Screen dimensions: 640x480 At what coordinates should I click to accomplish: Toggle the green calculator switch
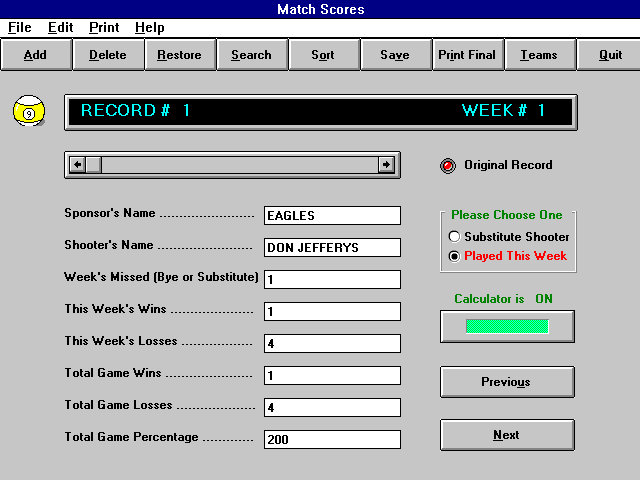pyautogui.click(x=507, y=326)
